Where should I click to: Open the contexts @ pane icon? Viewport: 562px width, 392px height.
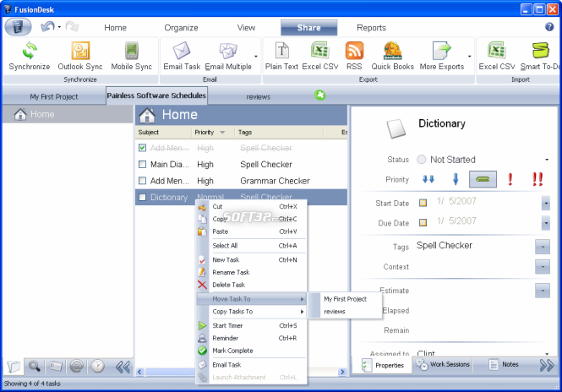coord(76,366)
